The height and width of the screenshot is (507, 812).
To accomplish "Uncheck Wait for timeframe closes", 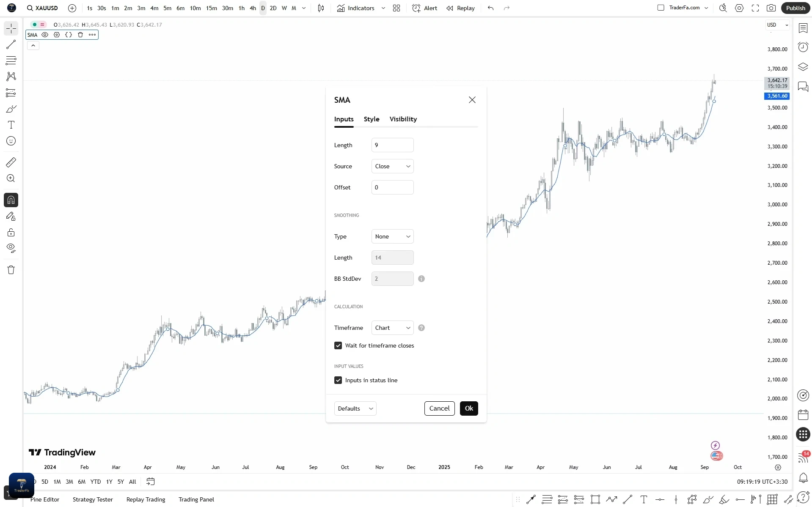I will pos(338,345).
